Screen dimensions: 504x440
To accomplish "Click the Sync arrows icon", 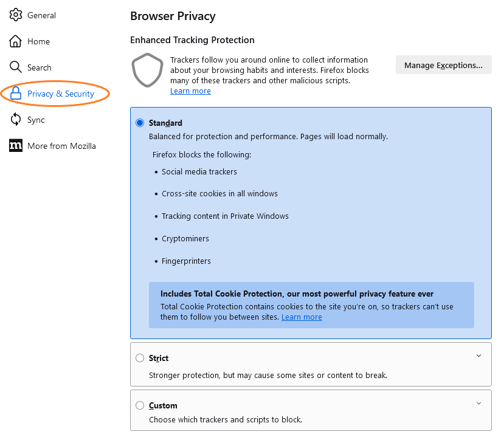I will pyautogui.click(x=16, y=120).
